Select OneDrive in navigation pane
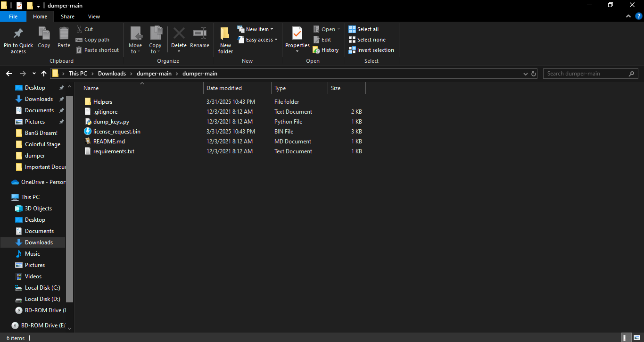This screenshot has height=342, width=644. (38, 182)
